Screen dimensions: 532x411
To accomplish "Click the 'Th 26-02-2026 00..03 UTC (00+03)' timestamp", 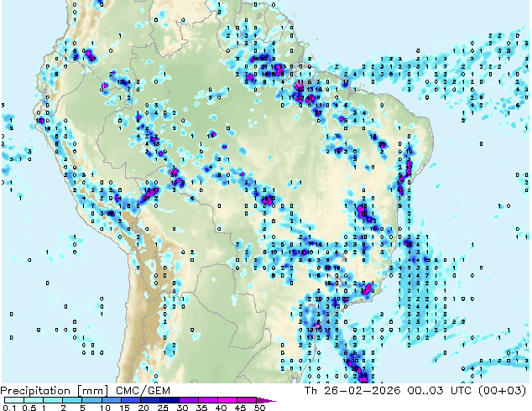I will tap(415, 391).
